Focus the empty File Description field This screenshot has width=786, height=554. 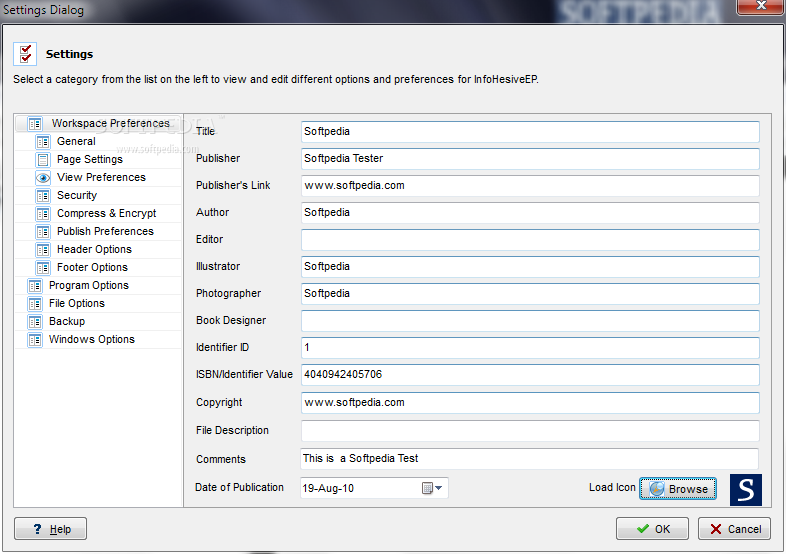[x=530, y=431]
